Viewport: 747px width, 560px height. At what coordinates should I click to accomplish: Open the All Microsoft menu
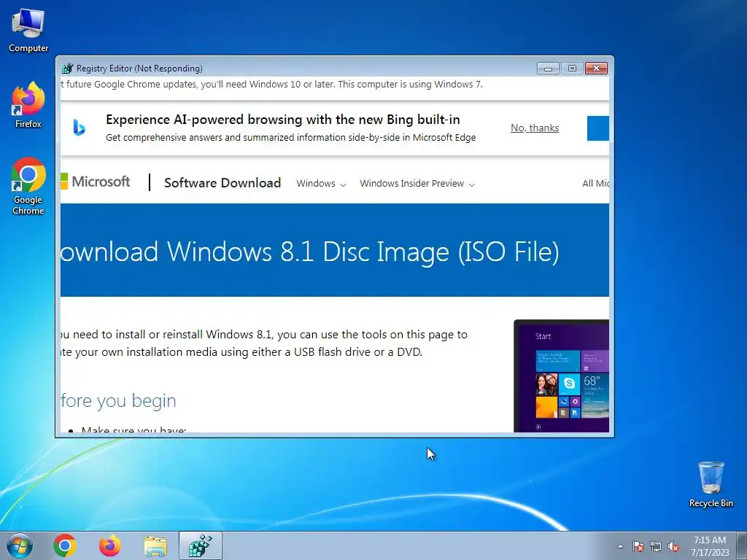click(595, 183)
